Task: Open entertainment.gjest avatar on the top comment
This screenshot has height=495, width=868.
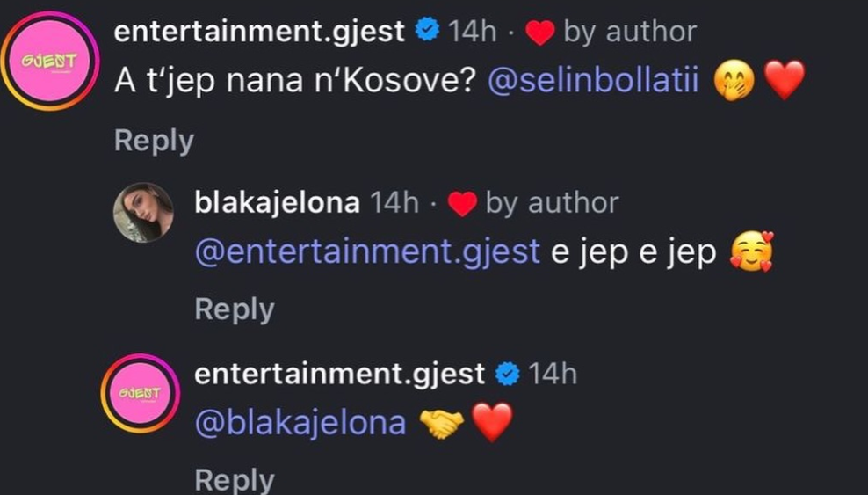Action: click(49, 61)
